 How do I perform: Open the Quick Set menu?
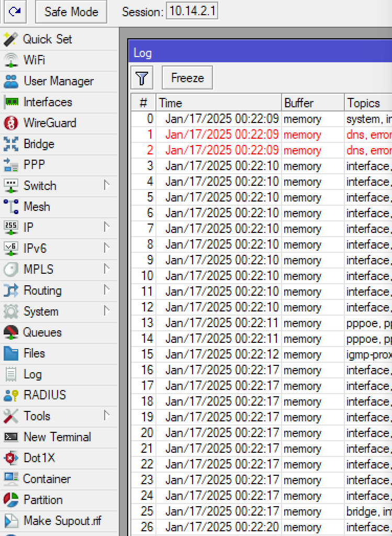tap(59, 39)
